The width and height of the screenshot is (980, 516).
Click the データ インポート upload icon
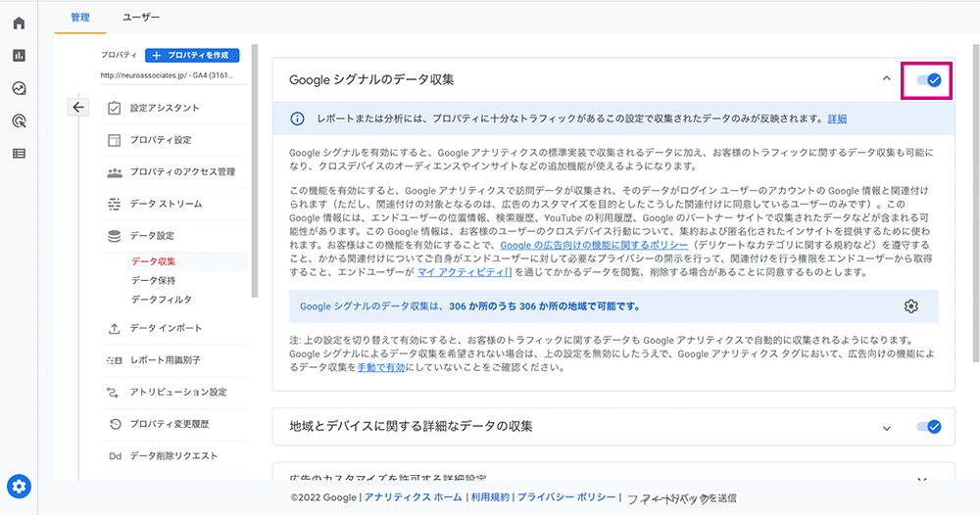tap(114, 328)
